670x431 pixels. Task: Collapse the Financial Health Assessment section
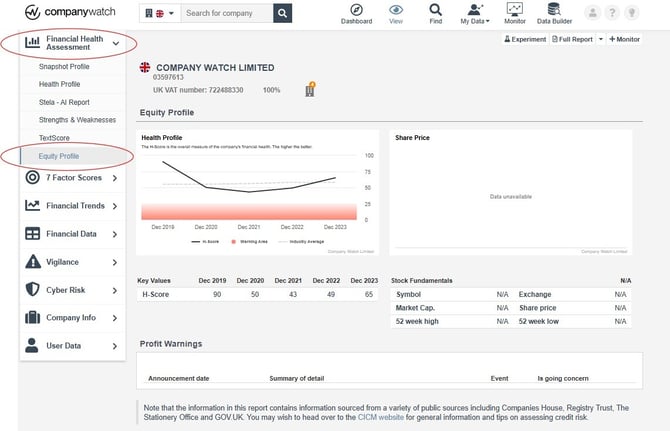pyautogui.click(x=115, y=43)
